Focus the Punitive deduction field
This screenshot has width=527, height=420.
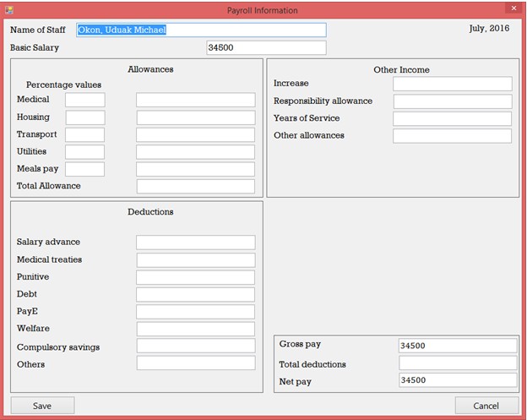195,277
